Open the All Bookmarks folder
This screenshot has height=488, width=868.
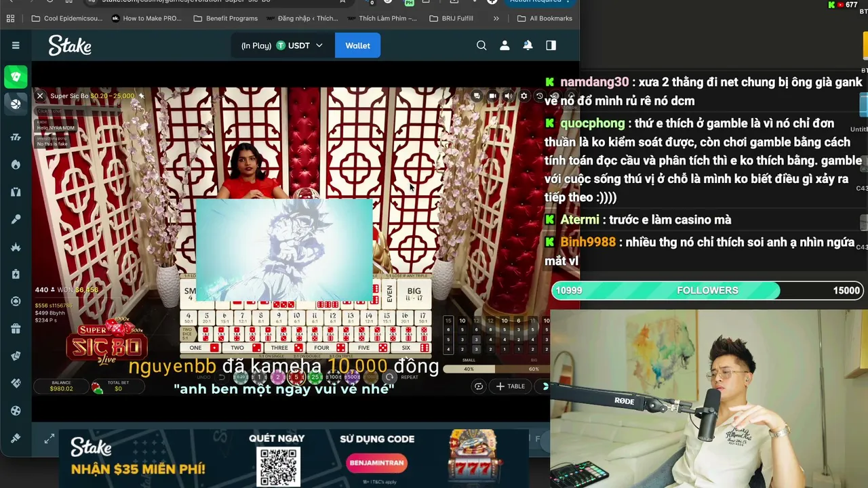click(545, 18)
